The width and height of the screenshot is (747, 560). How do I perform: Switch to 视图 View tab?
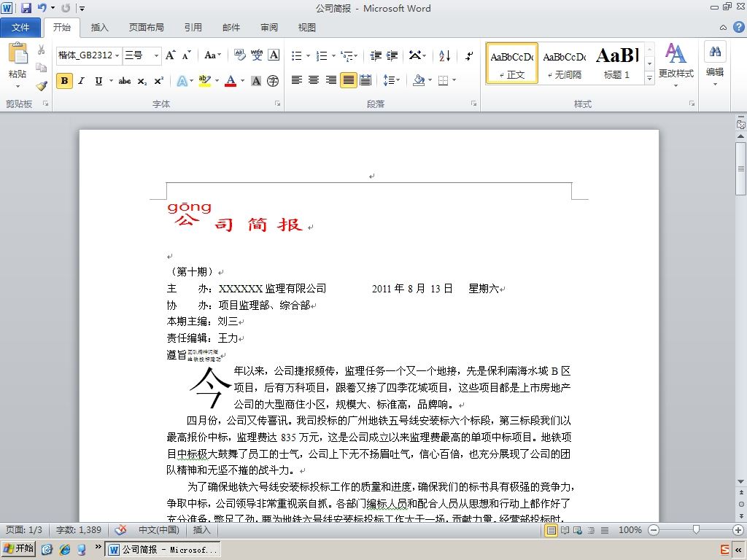click(x=307, y=27)
